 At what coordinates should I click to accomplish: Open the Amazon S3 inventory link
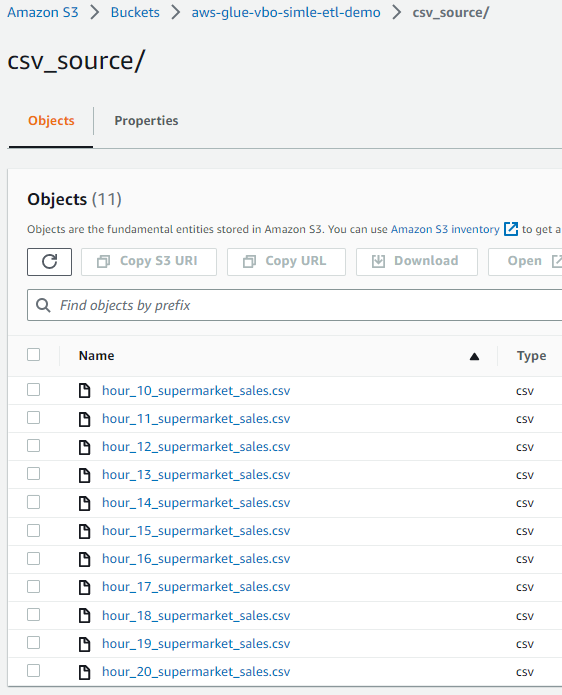tap(445, 229)
